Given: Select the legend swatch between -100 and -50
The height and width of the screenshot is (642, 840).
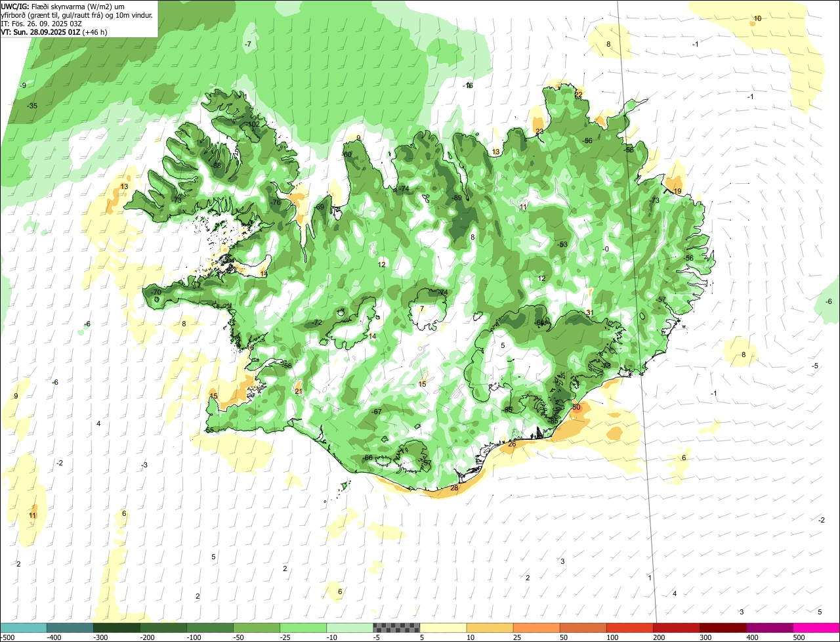Looking at the screenshot, I should click(209, 628).
